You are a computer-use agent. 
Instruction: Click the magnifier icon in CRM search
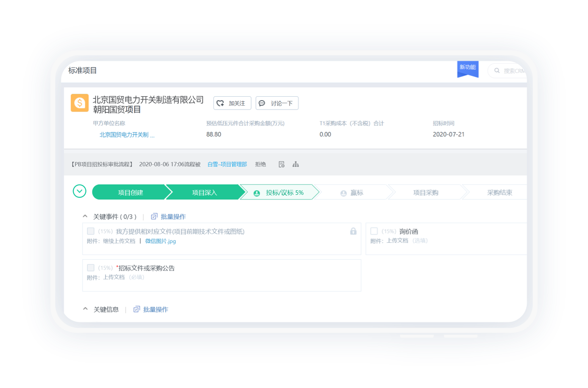(x=497, y=71)
